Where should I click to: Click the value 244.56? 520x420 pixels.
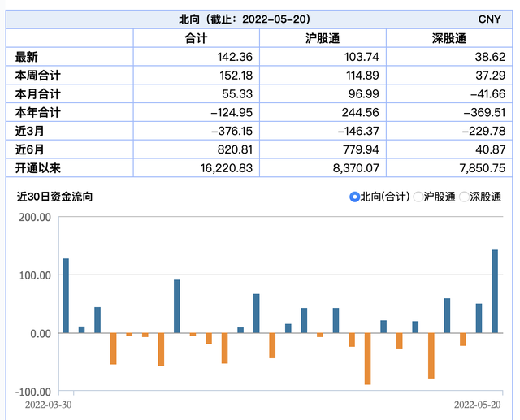361,112
